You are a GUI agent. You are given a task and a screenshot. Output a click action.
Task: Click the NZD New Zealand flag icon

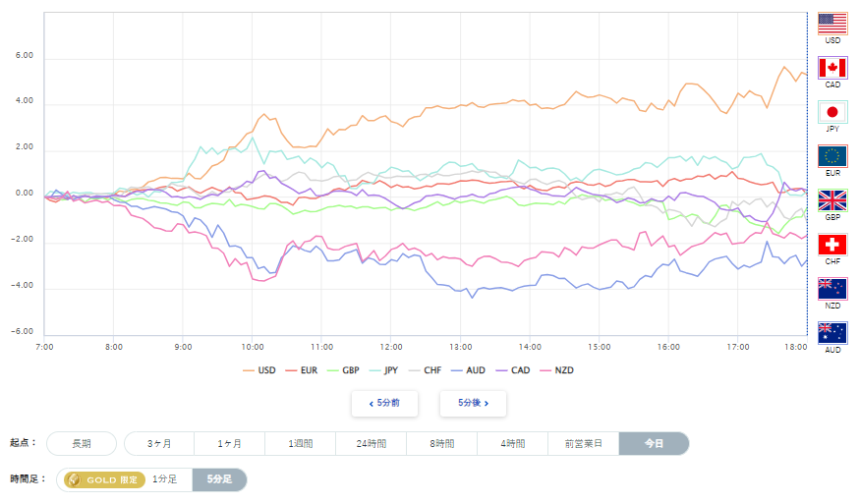pos(832,289)
